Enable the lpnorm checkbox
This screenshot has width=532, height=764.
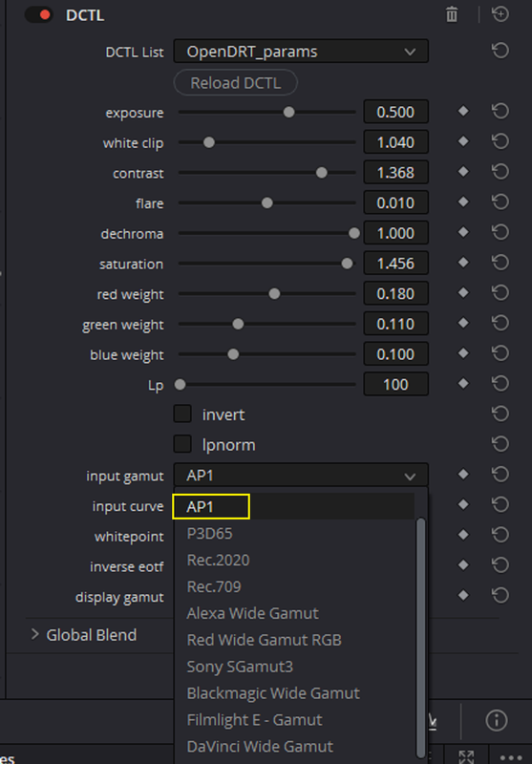pos(182,444)
